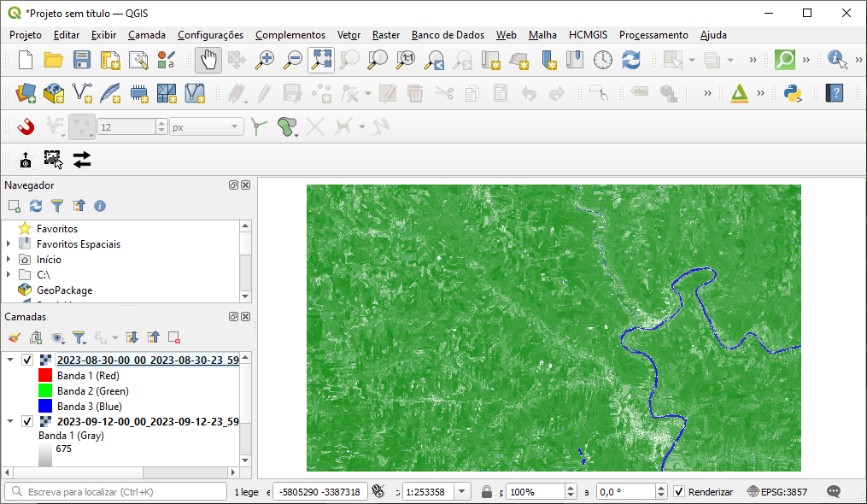The height and width of the screenshot is (504, 867).
Task: Open the Raster menu
Action: pyautogui.click(x=386, y=35)
